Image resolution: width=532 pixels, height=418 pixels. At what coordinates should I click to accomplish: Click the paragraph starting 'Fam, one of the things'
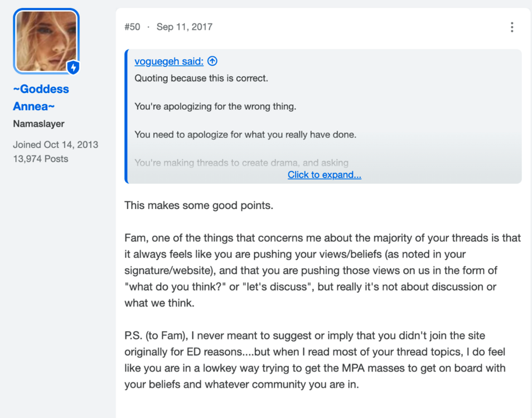coord(322,270)
